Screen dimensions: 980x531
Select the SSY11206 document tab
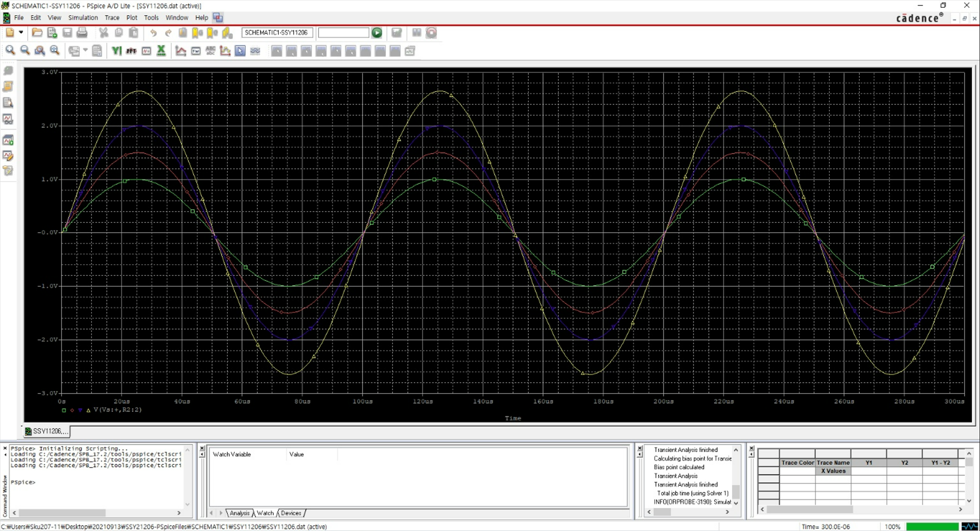tap(47, 431)
